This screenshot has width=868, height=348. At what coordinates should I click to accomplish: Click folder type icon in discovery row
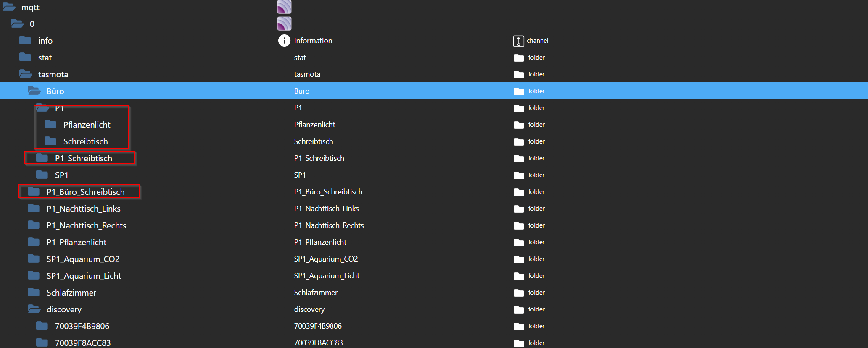[519, 309]
